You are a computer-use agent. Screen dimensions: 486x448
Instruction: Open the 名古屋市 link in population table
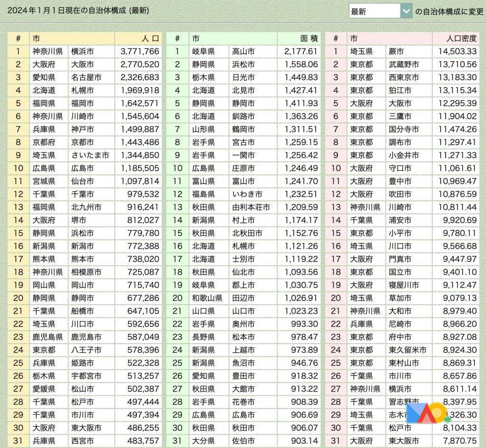tap(82, 77)
